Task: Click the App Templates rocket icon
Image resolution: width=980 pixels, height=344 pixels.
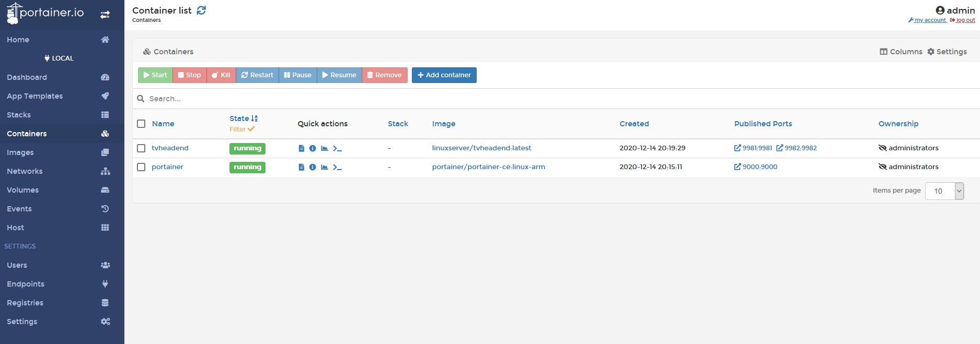Action: [105, 96]
